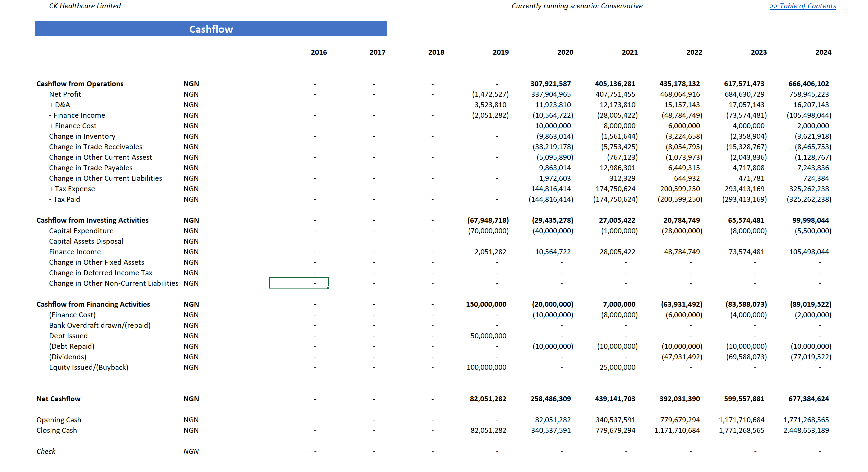Click the - Finance Income row label
This screenshot has height=472, width=868.
(x=77, y=115)
